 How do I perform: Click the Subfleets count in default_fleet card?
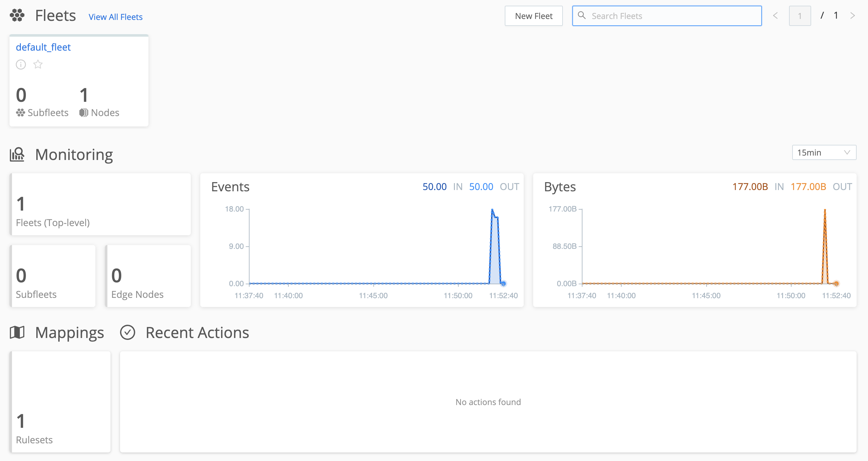tap(21, 95)
